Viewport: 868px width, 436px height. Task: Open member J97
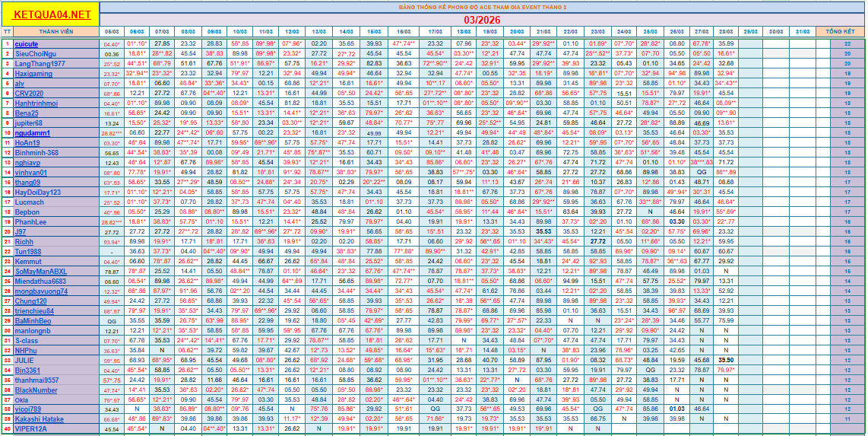tap(21, 232)
